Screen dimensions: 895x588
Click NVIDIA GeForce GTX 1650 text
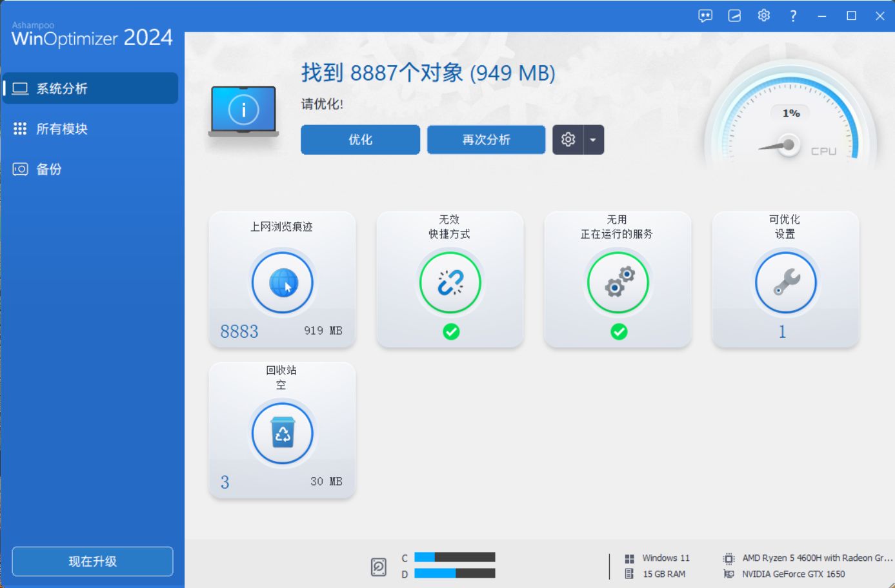pyautogui.click(x=794, y=574)
